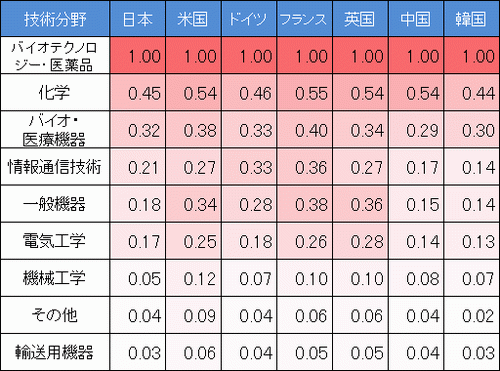Click the 機械工学 row label
Viewport: 500px width, 371px height.
pos(55,278)
